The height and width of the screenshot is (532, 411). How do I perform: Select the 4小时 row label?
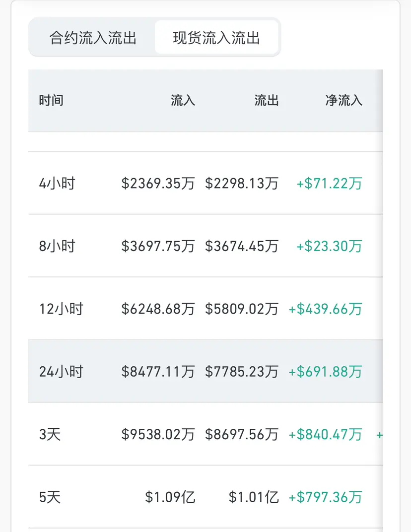(57, 183)
